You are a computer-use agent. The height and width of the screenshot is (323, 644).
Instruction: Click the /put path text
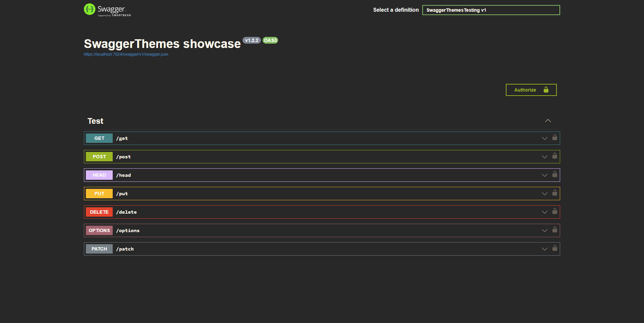coord(122,194)
